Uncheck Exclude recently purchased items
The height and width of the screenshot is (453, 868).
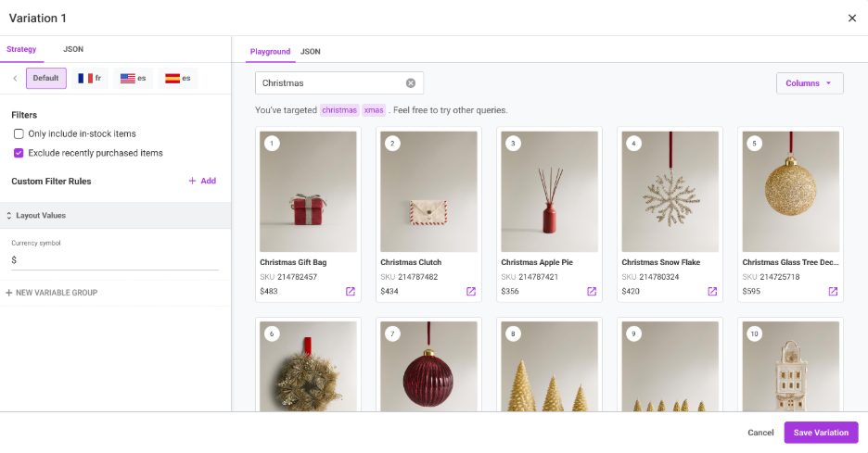pyautogui.click(x=19, y=153)
